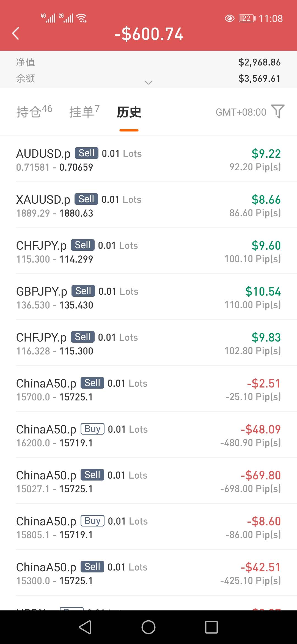The width and height of the screenshot is (297, 644).
Task: Switch to the 挂单 pending orders tab
Action: tap(84, 111)
